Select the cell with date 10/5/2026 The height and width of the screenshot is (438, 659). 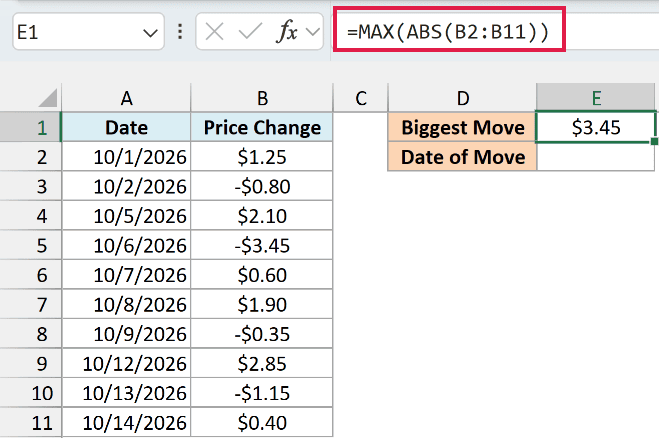tap(126, 215)
